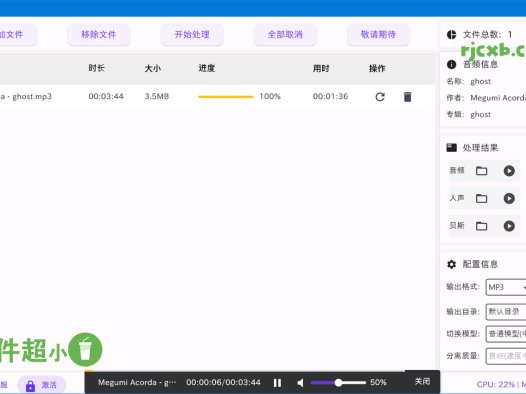Image resolution: width=526 pixels, height=394 pixels.
Task: Open the 输出格式 MP3 dropdown
Action: click(x=506, y=287)
